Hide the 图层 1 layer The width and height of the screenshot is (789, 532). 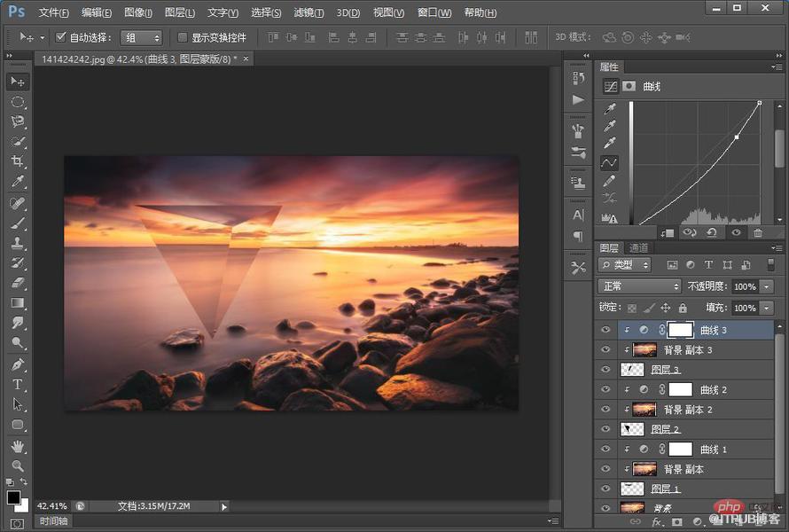click(605, 489)
